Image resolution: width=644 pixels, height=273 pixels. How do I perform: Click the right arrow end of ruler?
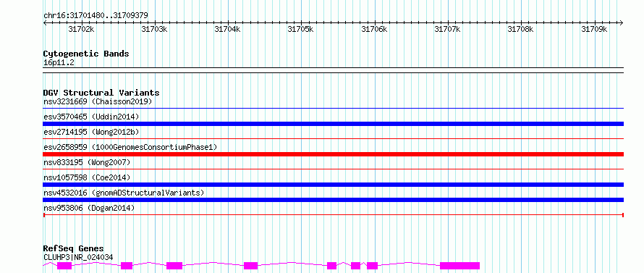(622, 22)
